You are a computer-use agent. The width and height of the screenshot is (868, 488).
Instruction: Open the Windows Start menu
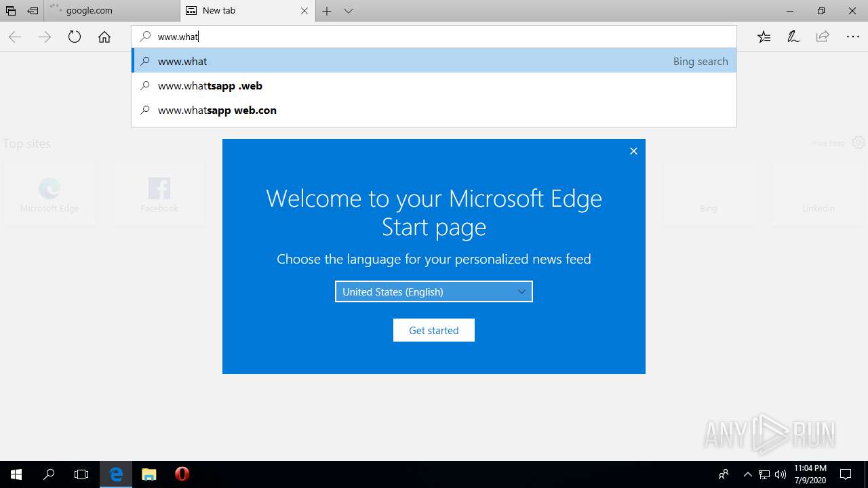coord(16,474)
